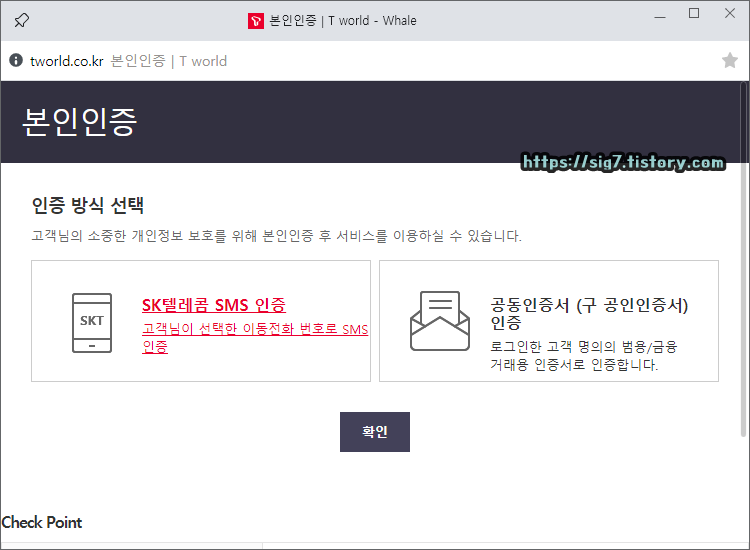Select SK텔레콤 SMS 인증 link
The height and width of the screenshot is (550, 750).
(x=214, y=305)
